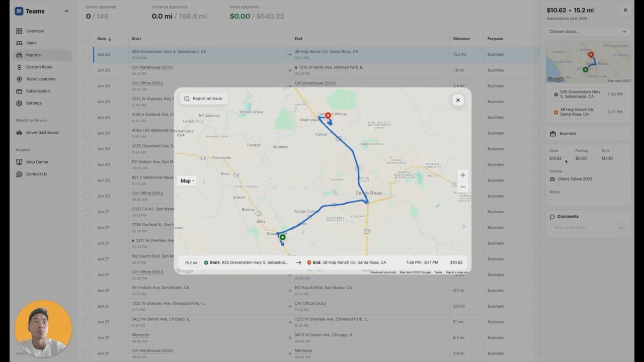Click the Users people icon
Image resolution: width=644 pixels, height=362 pixels.
coord(19,43)
